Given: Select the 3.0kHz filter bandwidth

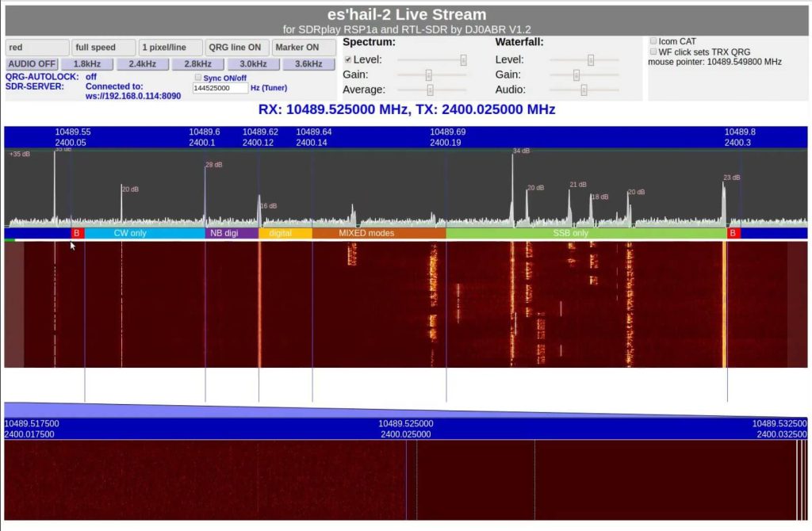Looking at the screenshot, I should pyautogui.click(x=252, y=64).
